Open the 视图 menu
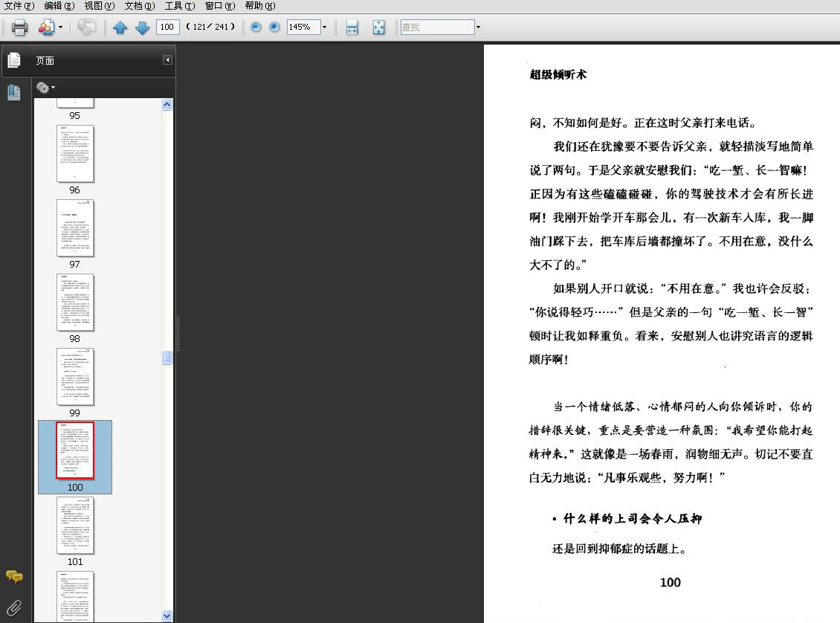Screen dimensions: 840x623 click(99, 6)
